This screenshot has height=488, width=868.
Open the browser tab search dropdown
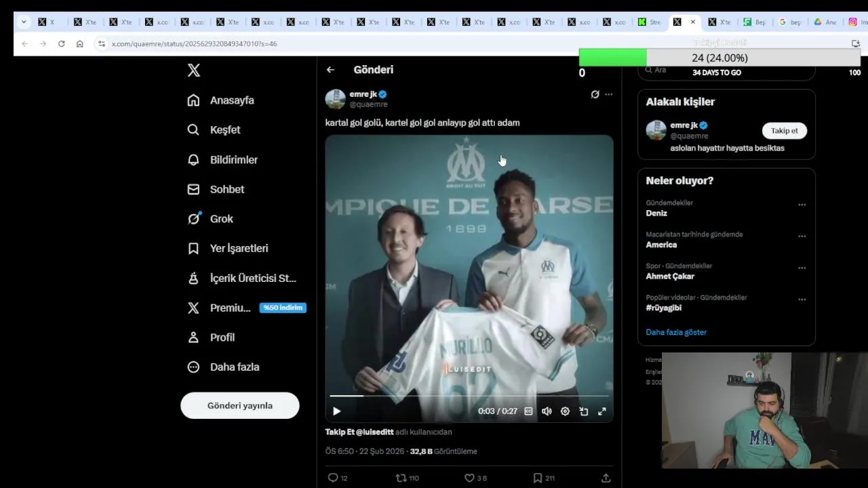24,22
